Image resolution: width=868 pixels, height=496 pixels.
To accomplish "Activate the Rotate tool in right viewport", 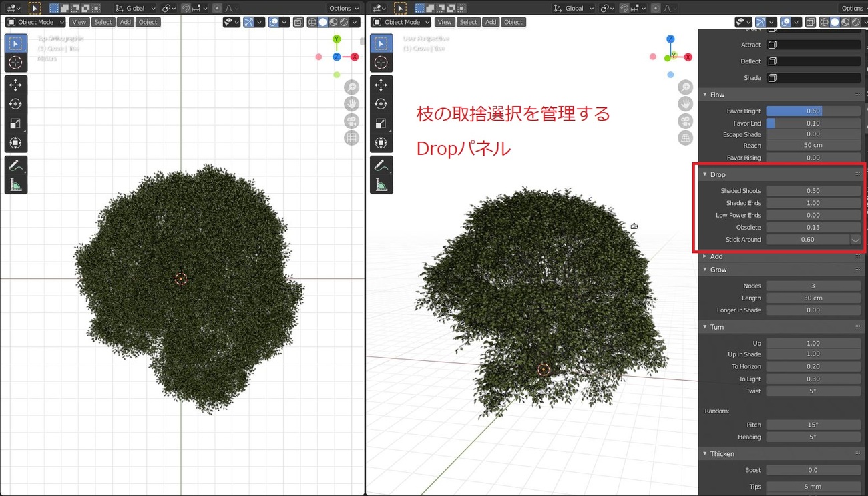I will [x=381, y=104].
